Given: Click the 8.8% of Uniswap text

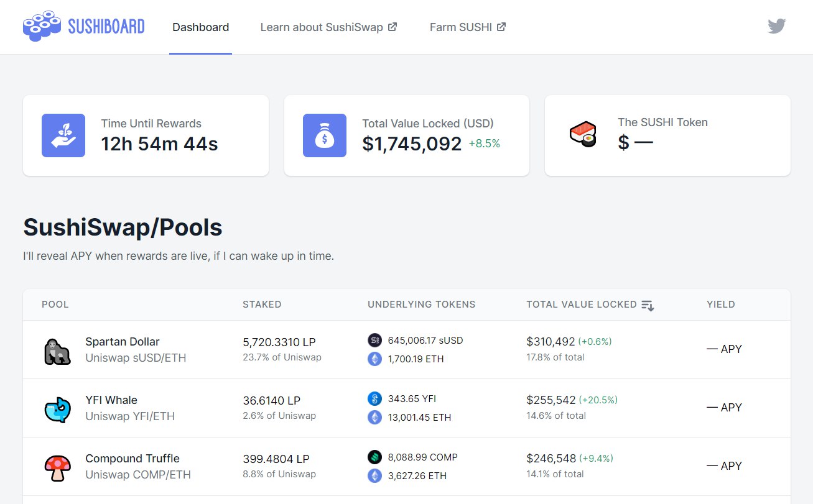Looking at the screenshot, I should [x=279, y=474].
